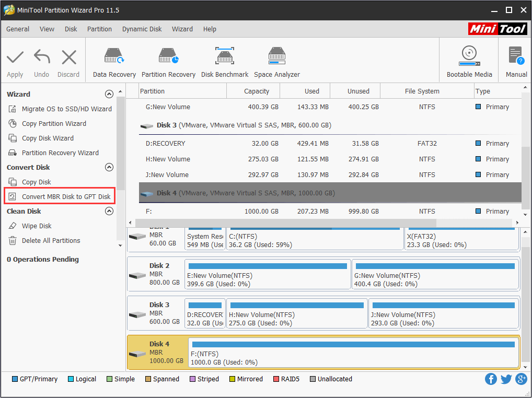532x398 pixels.
Task: Select G:New Volume block in disk map
Action: click(x=435, y=274)
